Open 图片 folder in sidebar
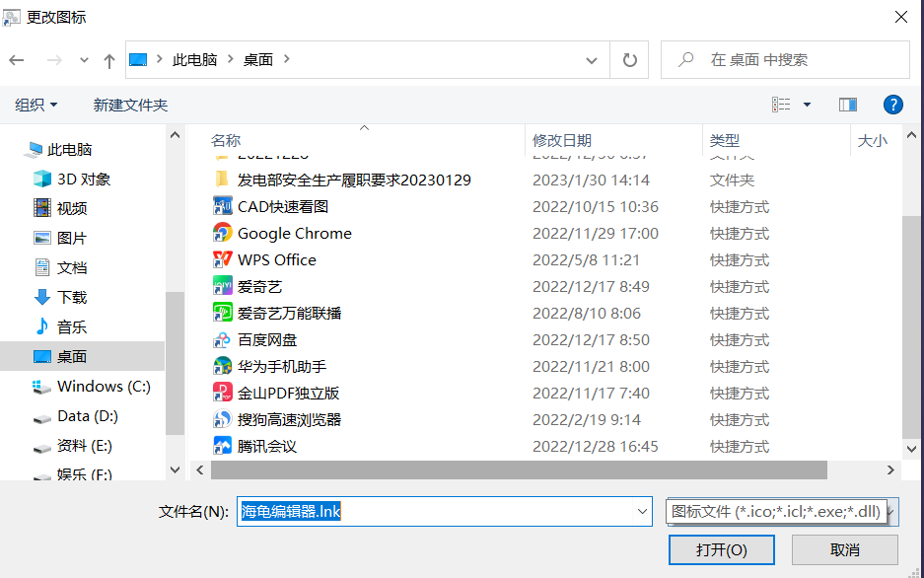This screenshot has width=924, height=578. tap(71, 238)
